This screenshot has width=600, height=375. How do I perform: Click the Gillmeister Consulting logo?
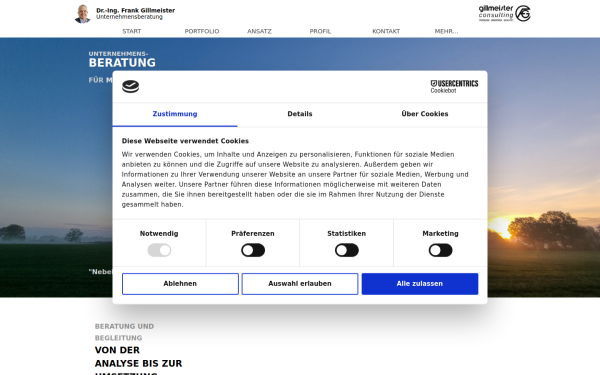(504, 13)
